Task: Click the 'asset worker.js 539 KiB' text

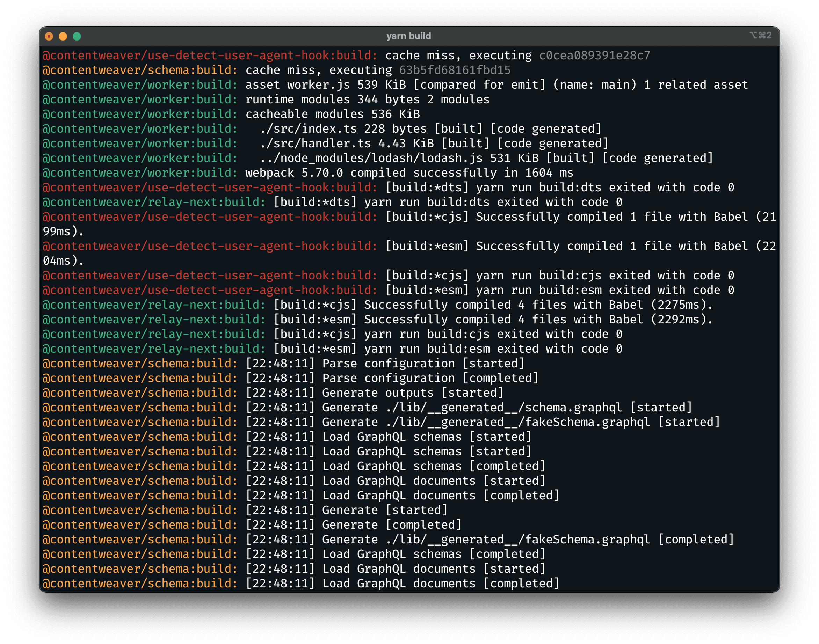Action: pos(326,85)
